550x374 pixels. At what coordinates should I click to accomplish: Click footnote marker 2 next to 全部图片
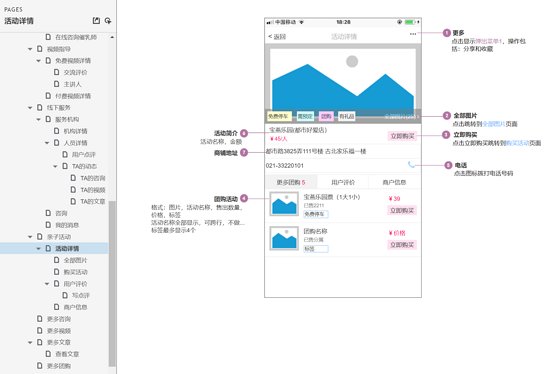point(447,115)
